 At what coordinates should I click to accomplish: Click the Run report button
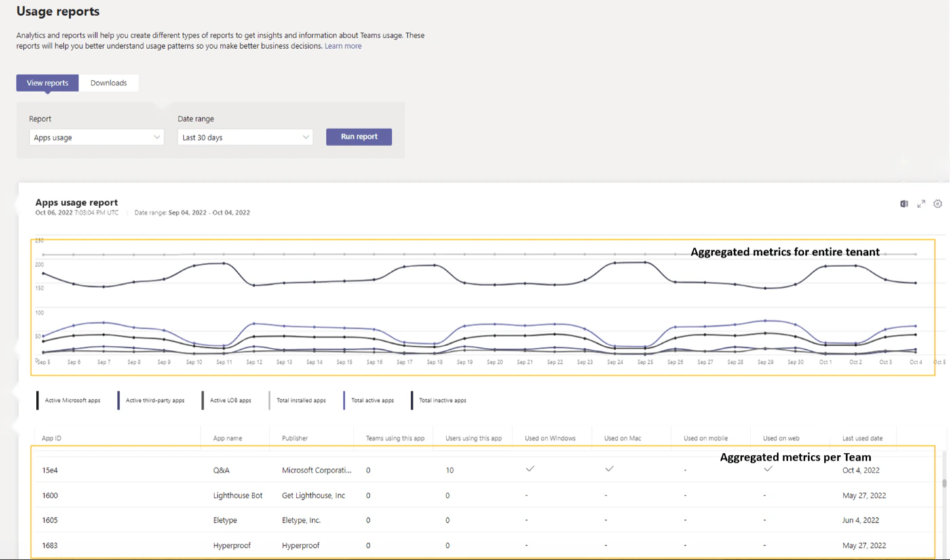(359, 136)
